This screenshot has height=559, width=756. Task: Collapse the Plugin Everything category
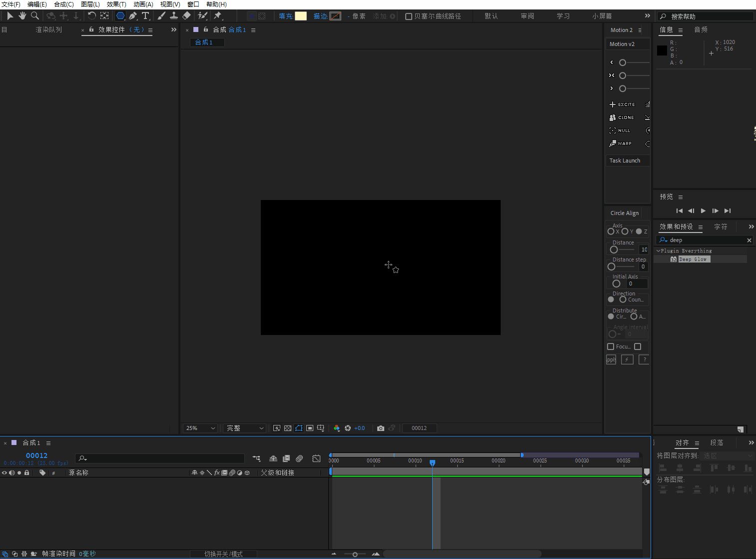[x=659, y=251]
